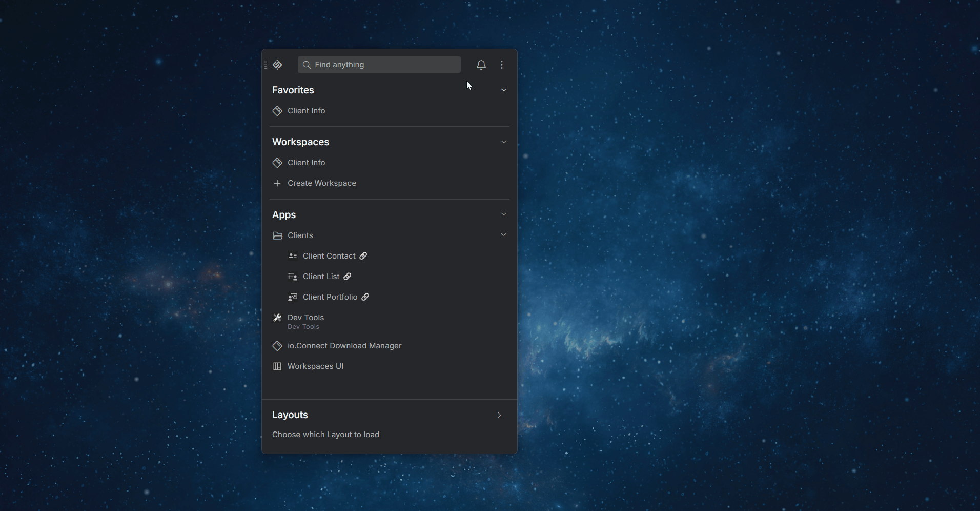The image size is (980, 511).
Task: Click the Workspaces UI layout icon
Action: pyautogui.click(x=277, y=366)
